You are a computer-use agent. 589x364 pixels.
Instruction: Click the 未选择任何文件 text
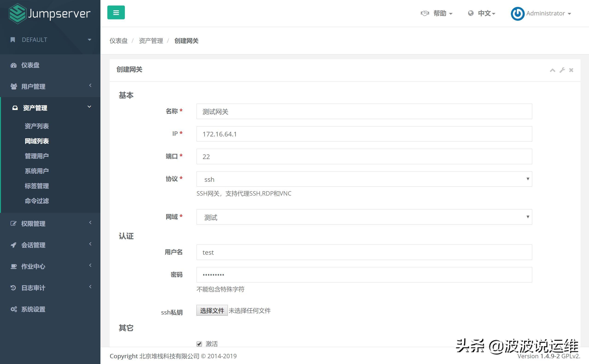pos(249,311)
